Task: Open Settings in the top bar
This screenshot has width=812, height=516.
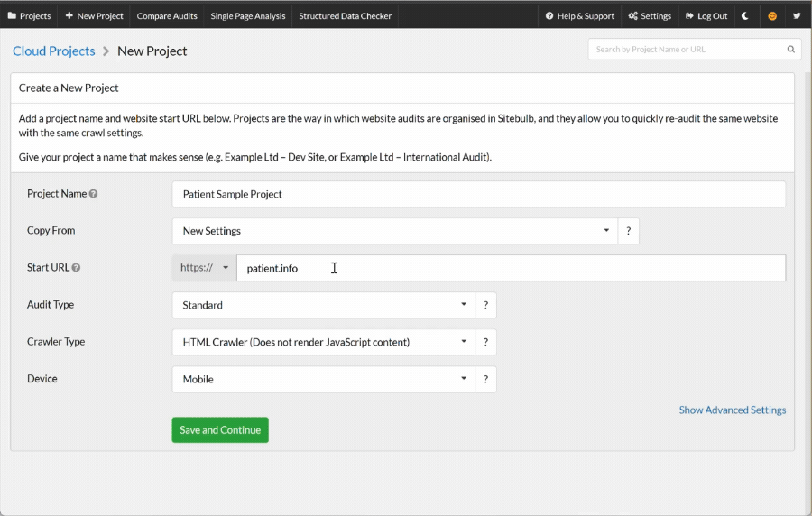Action: (650, 16)
